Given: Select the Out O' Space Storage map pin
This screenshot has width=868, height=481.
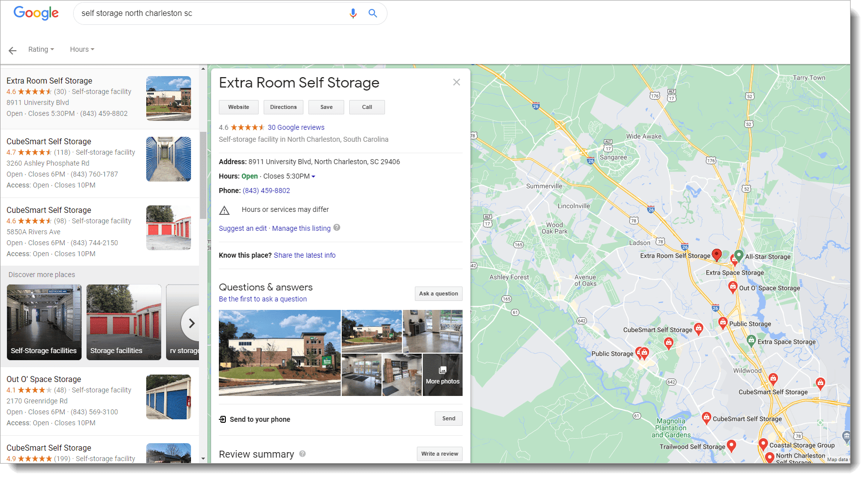Looking at the screenshot, I should click(733, 287).
